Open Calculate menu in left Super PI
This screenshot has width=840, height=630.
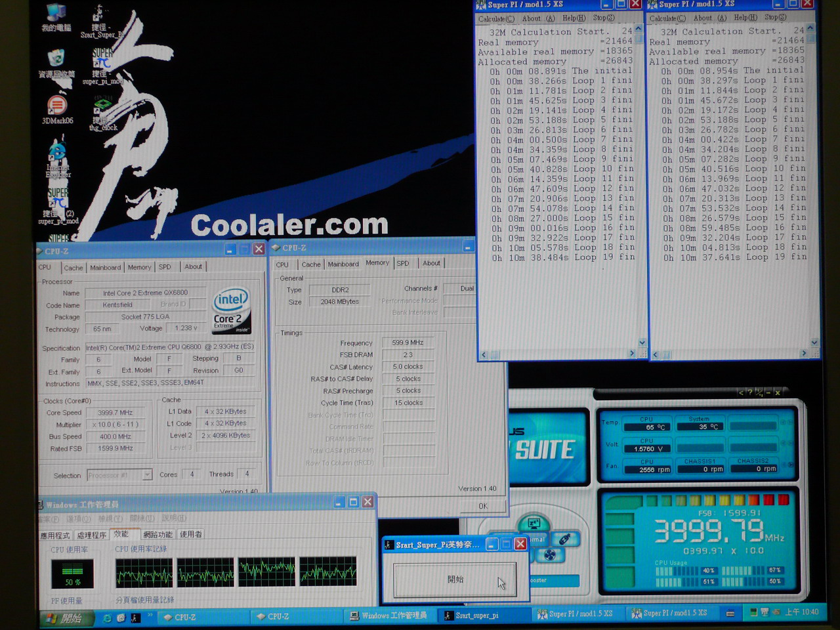[x=496, y=19]
